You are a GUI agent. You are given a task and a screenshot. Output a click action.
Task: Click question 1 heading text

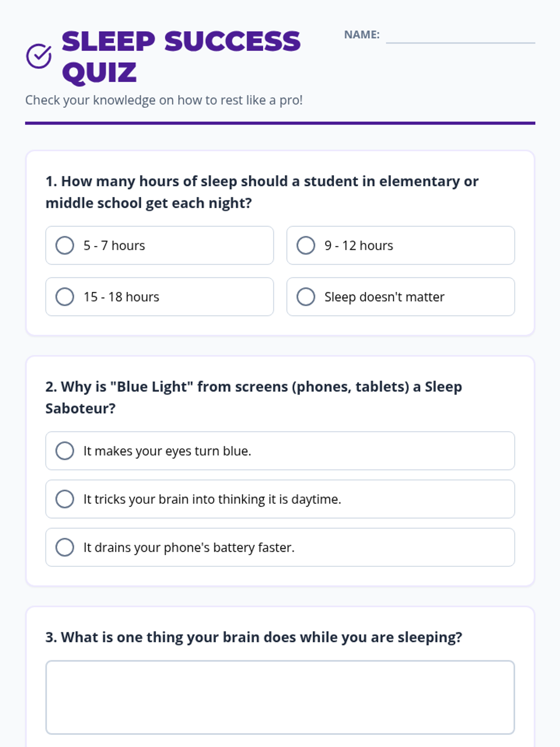pos(262,192)
